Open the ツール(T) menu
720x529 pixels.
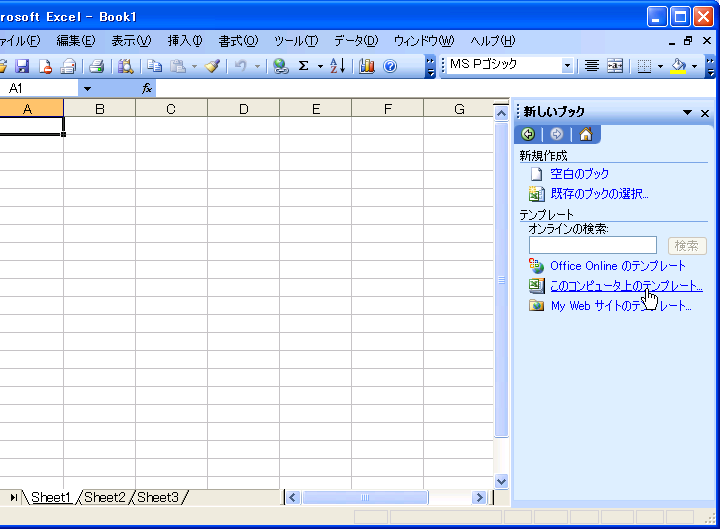pos(296,41)
